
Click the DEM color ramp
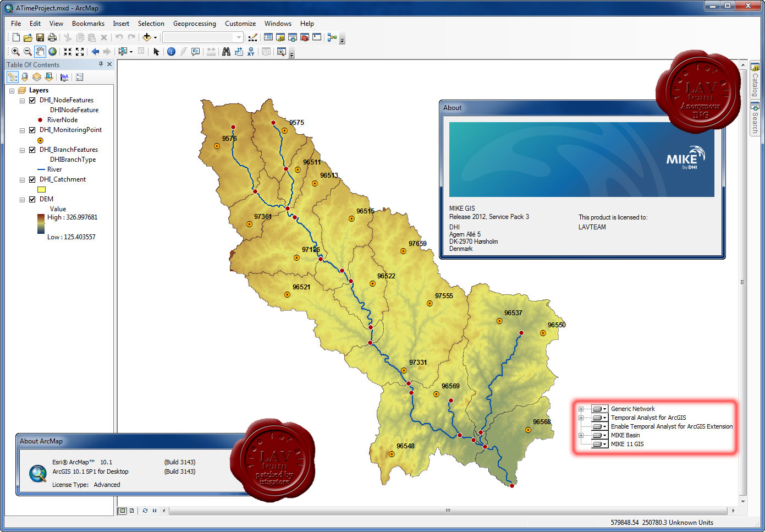point(41,224)
